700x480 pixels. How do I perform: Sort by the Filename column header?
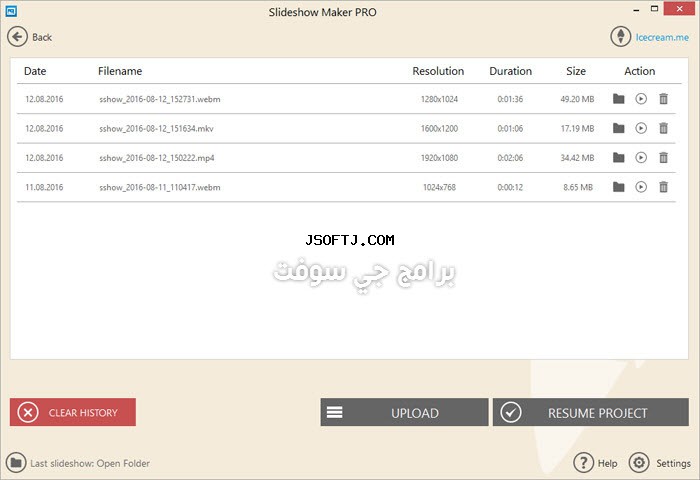[x=120, y=71]
